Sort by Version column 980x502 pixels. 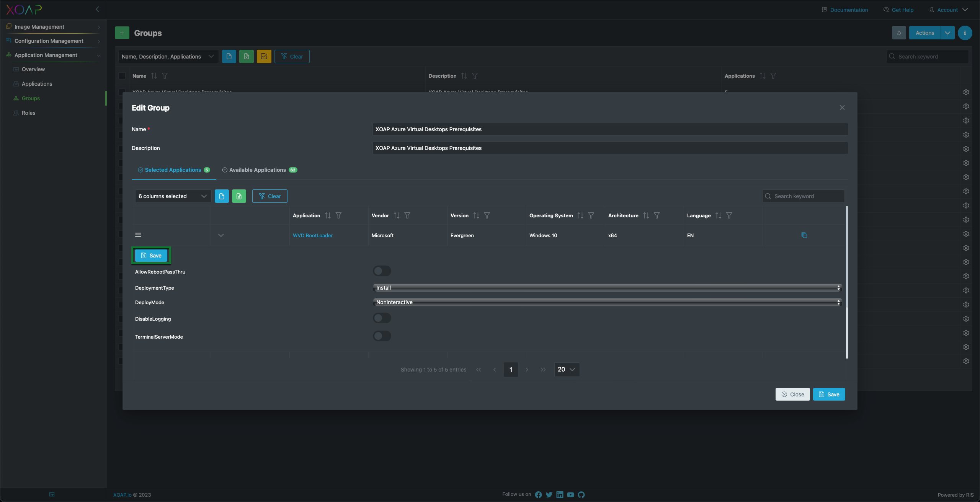click(476, 215)
